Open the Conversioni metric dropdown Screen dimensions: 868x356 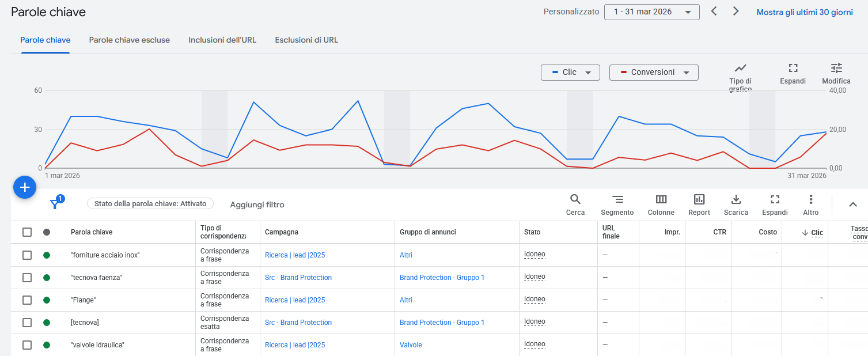coord(654,73)
